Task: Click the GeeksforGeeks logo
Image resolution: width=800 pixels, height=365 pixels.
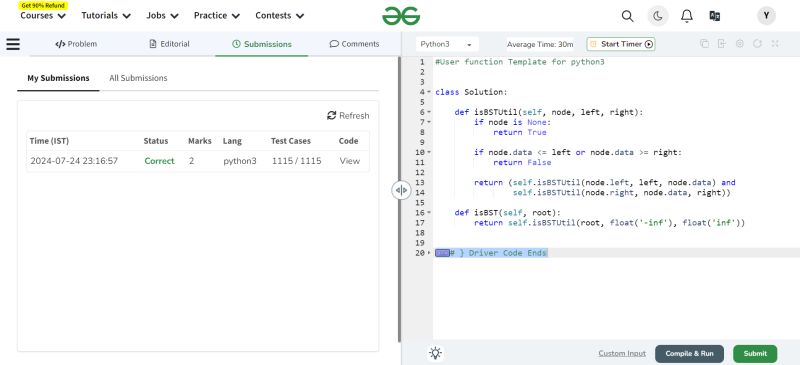Action: (x=401, y=16)
